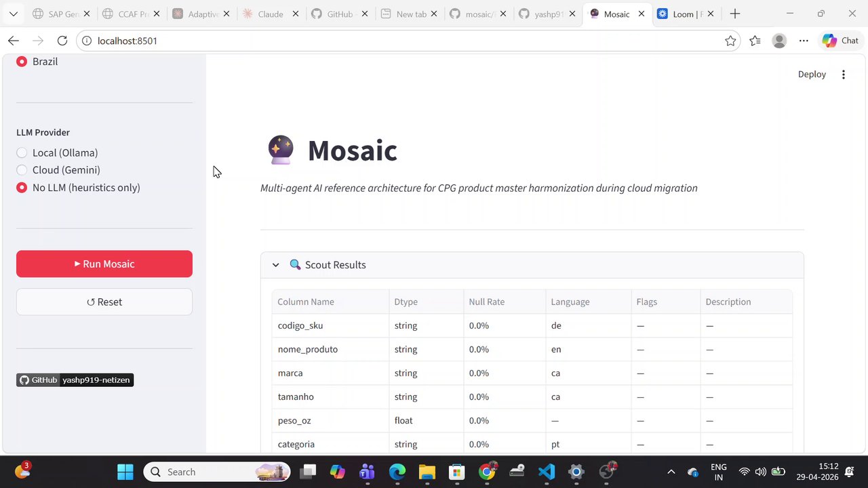The image size is (868, 488).
Task: Open the browser favorites list icon
Action: [755, 41]
